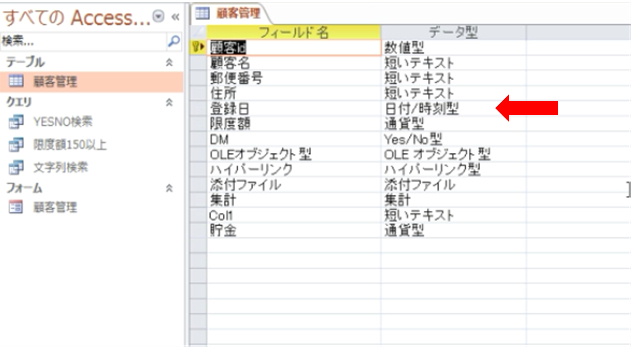
Task: Select the 限度額150以上 query icon
Action: tap(16, 144)
